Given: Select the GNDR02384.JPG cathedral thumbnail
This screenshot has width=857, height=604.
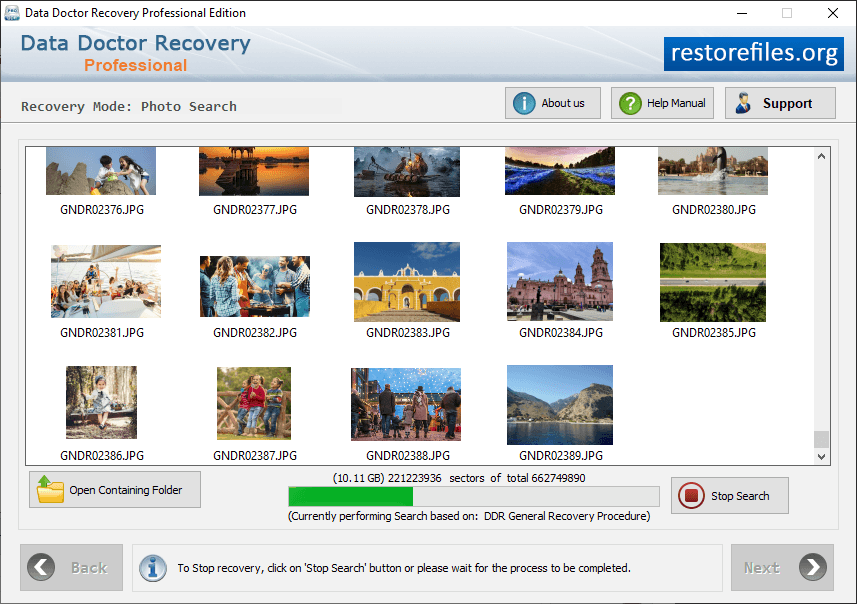Looking at the screenshot, I should 560,282.
